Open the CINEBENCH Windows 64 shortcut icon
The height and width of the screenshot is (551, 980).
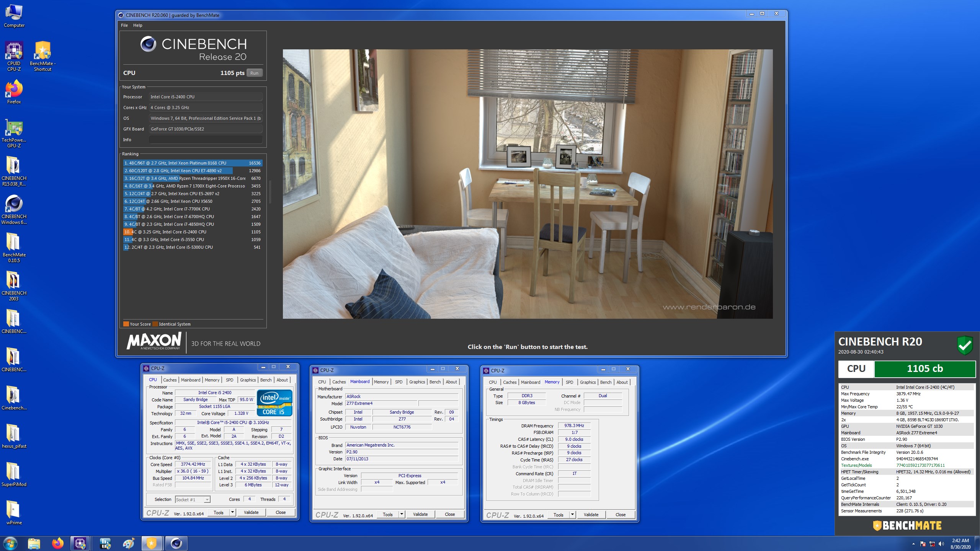pos(14,209)
